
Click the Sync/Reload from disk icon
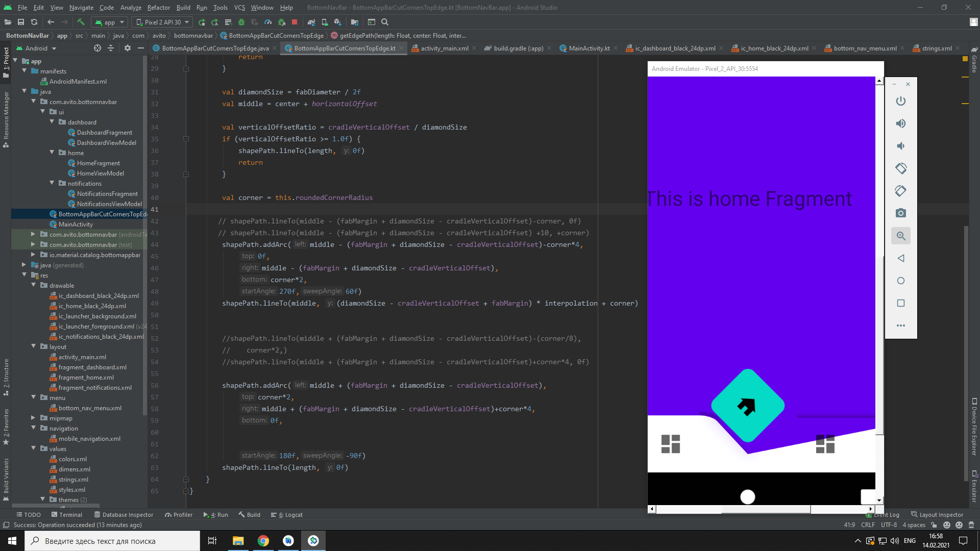coord(34,22)
